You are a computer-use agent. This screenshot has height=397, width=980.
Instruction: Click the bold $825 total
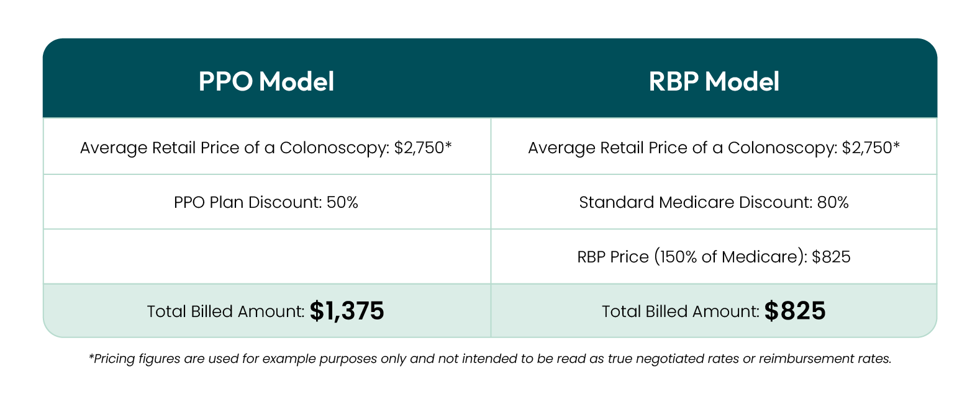(x=795, y=311)
